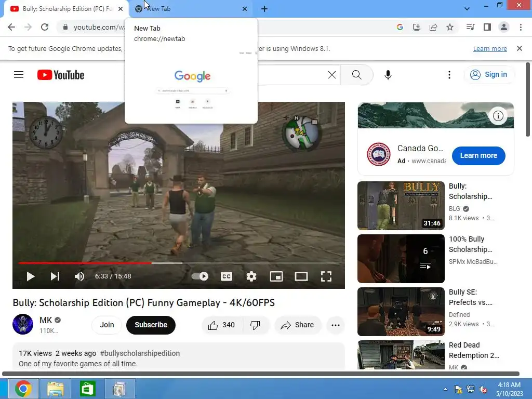Viewport: 532px width, 399px height.
Task: Reload the YouTube page
Action: tap(45, 27)
